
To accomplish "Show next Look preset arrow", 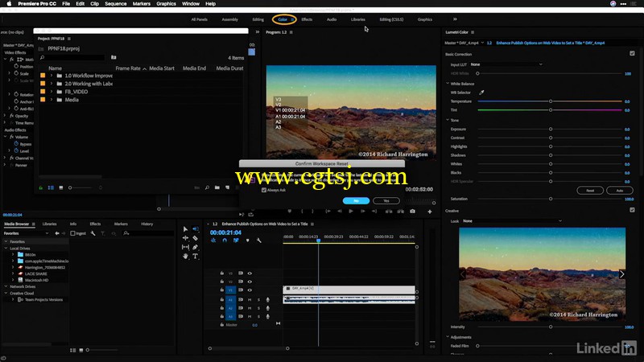I will pyautogui.click(x=621, y=274).
